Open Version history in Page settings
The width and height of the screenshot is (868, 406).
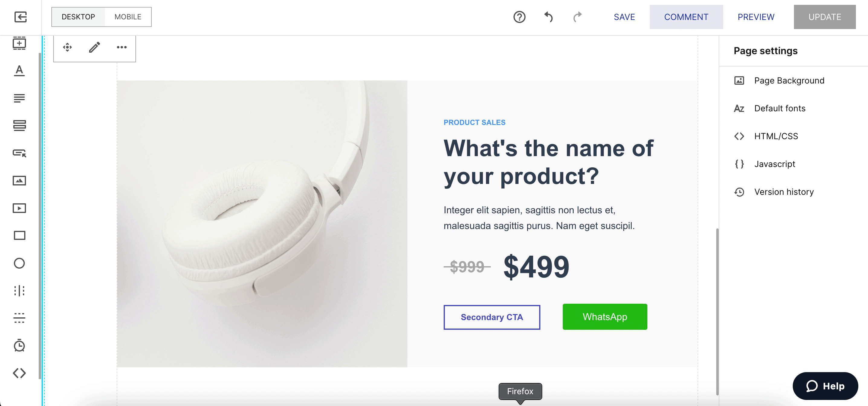[783, 192]
